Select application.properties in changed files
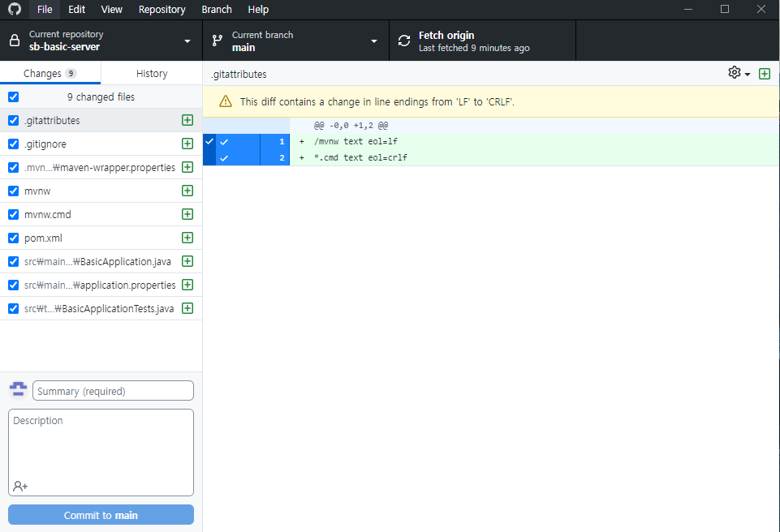Image resolution: width=780 pixels, height=532 pixels. tap(101, 285)
